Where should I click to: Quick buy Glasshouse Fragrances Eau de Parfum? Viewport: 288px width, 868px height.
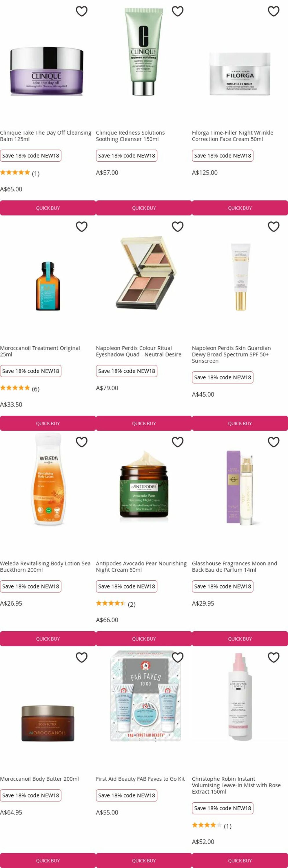(240, 639)
